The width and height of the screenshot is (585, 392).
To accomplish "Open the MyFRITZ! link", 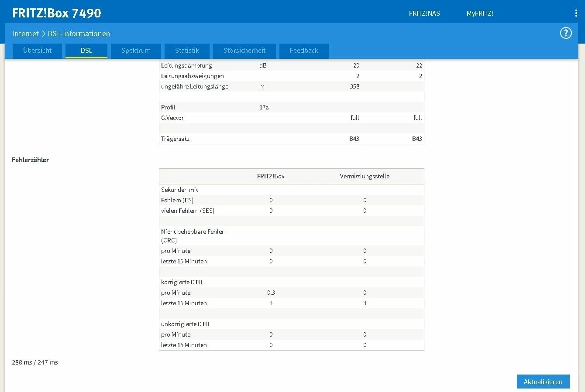I will (480, 14).
